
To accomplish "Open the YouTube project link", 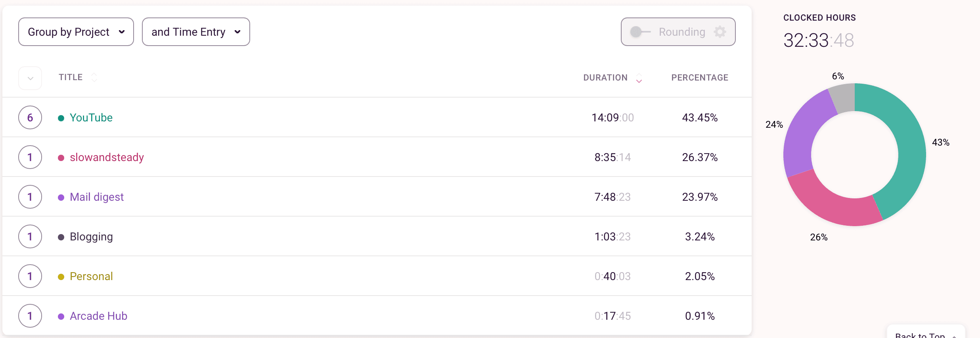I will pyautogui.click(x=91, y=118).
